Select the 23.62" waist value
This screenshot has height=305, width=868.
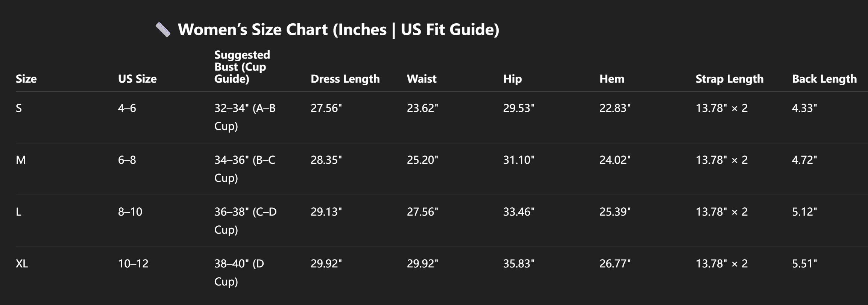pyautogui.click(x=422, y=108)
